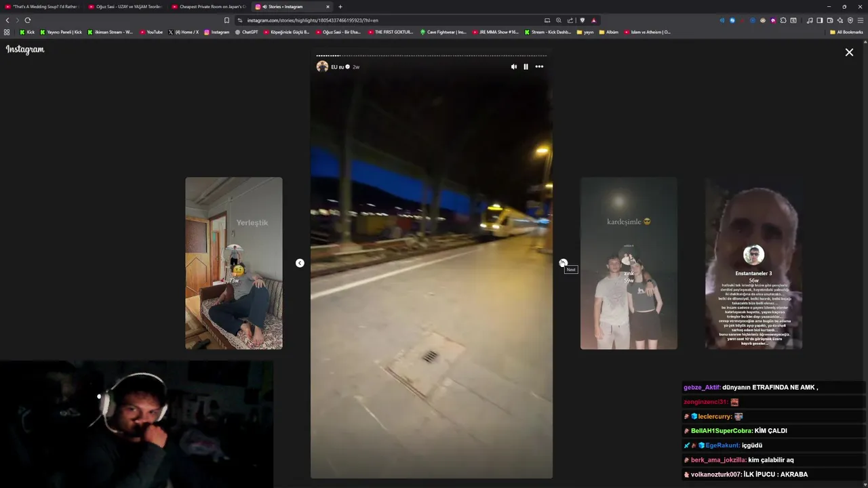Open the 'Instagram' bookmark
The image size is (868, 488).
[x=216, y=32]
